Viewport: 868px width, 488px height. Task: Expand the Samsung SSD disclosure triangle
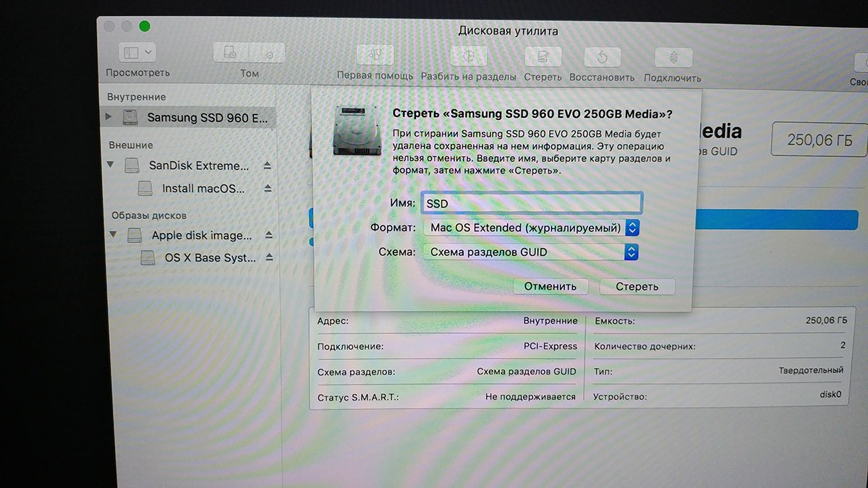pos(109,116)
